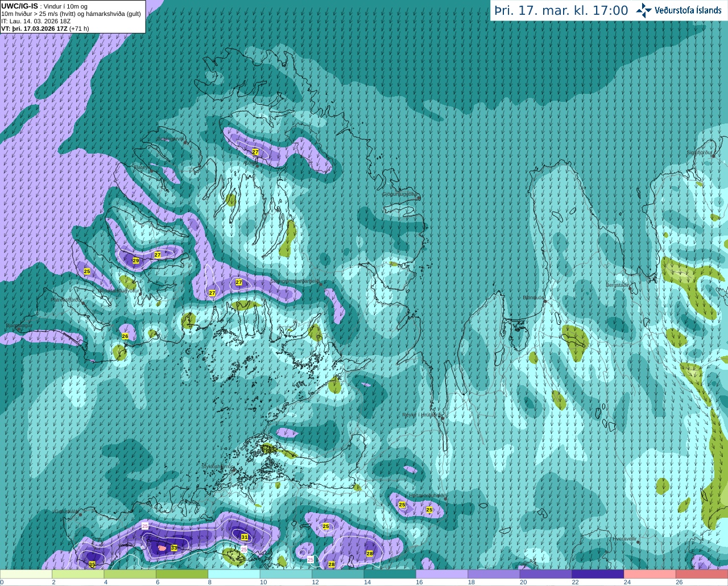Select the Reykir í Hrútafirði label
728x586 pixels.
[x=421, y=415]
